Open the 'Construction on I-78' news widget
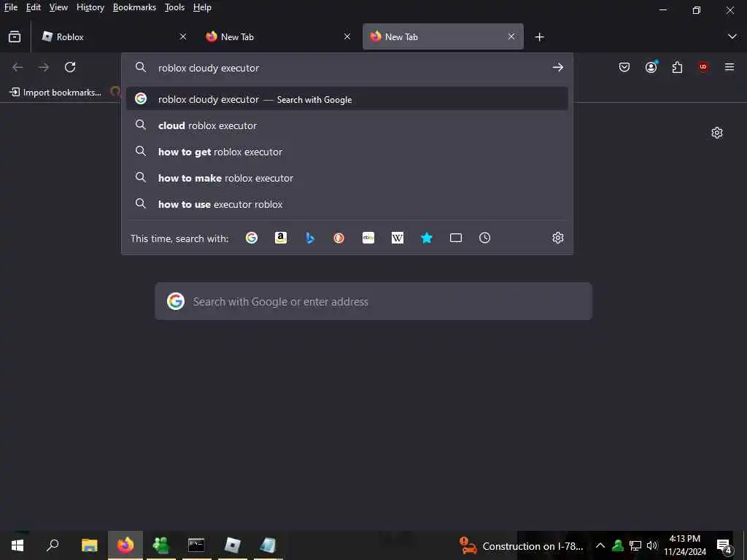The height and width of the screenshot is (560, 747). click(521, 545)
